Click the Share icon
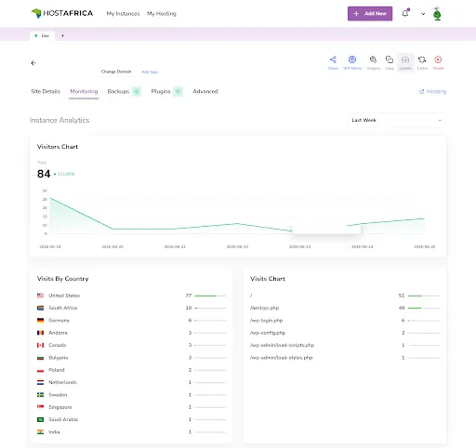This screenshot has width=476, height=448. 333,59
